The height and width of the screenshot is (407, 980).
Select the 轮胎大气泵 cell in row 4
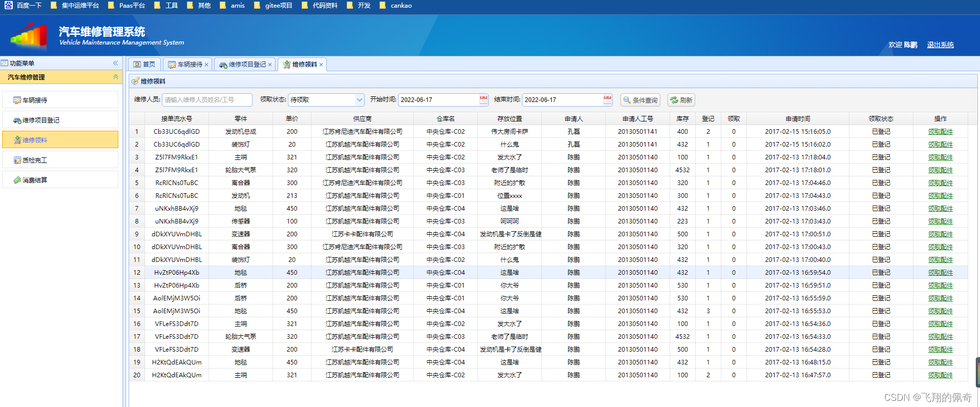pos(241,170)
